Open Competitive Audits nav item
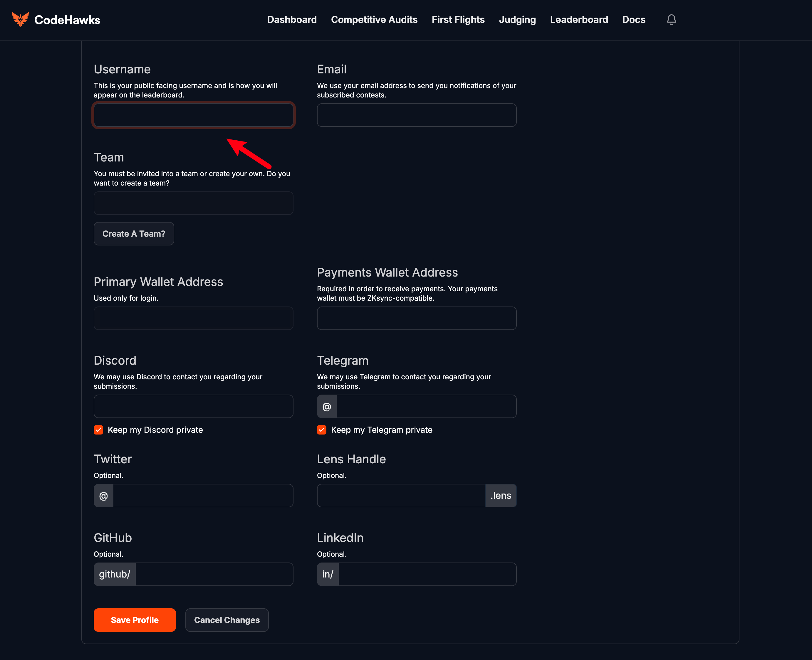Image resolution: width=812 pixels, height=660 pixels. [x=374, y=19]
